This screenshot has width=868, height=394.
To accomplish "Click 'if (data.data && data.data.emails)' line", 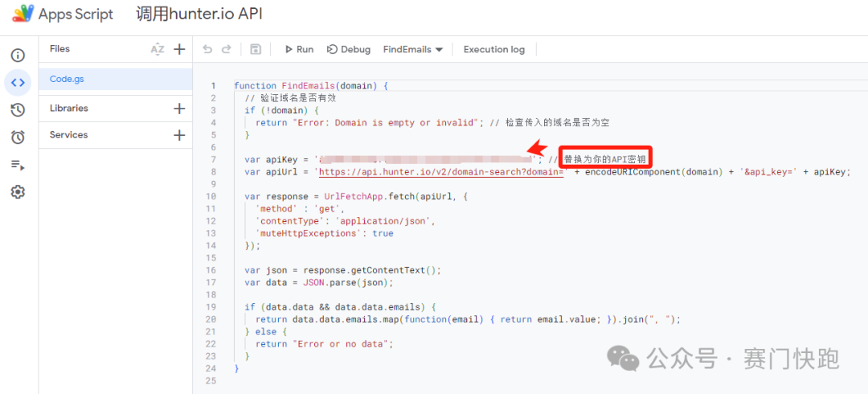I will click(337, 307).
